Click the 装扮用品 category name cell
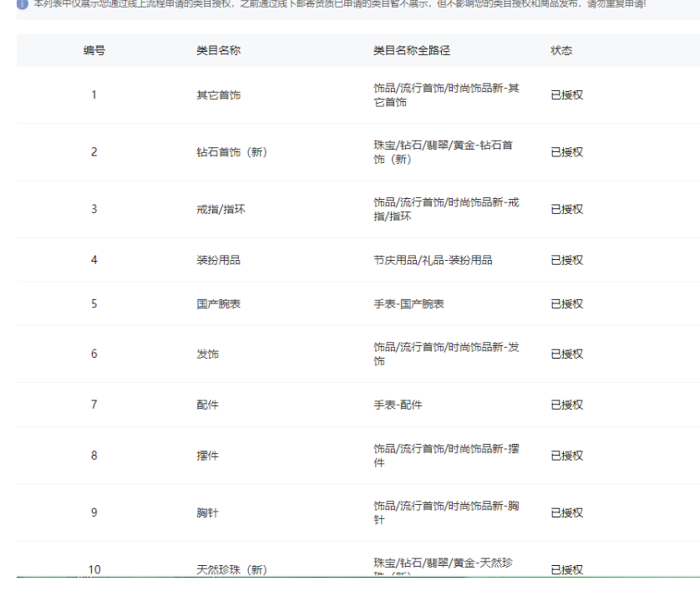Image resolution: width=700 pixels, height=596 pixels. coord(219,260)
